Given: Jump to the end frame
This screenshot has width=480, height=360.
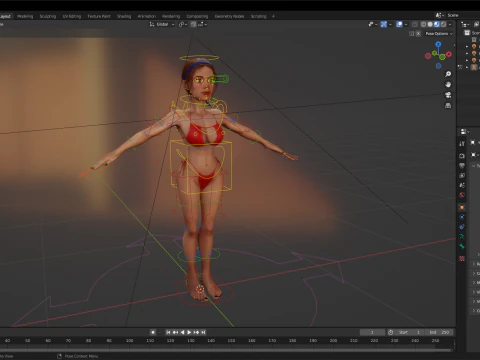Looking at the screenshot, I should pos(203,332).
